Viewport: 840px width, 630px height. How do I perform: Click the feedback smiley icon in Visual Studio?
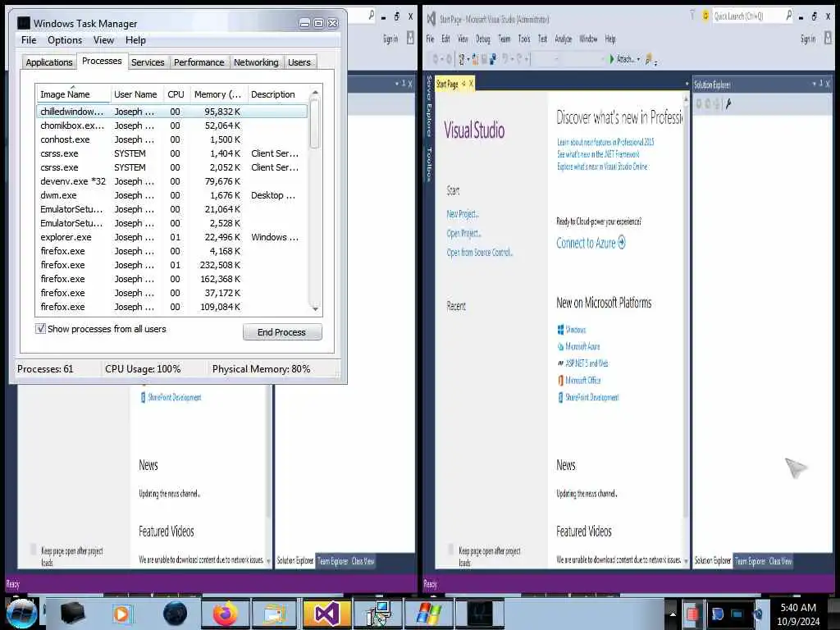(705, 16)
